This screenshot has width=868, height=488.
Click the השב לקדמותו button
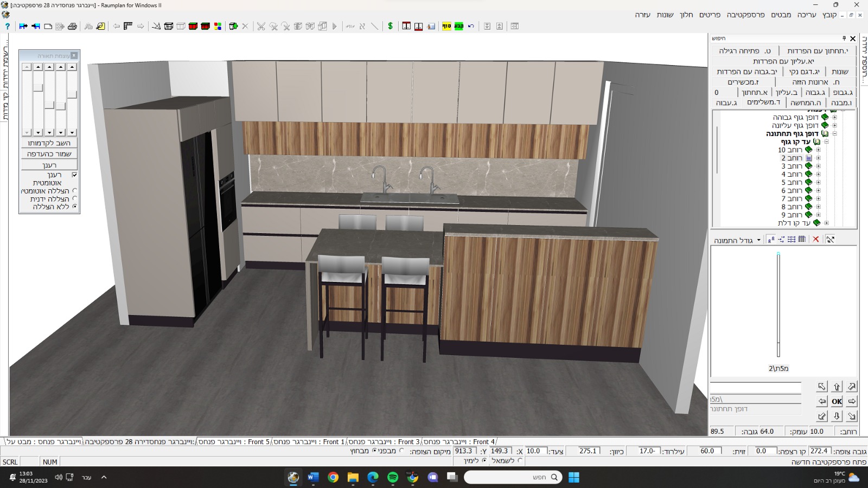[49, 143]
